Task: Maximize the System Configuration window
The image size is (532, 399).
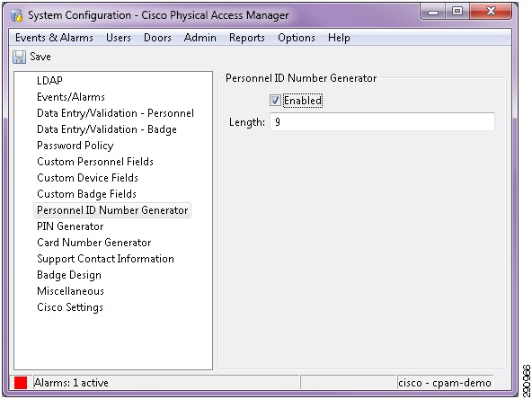Action: (x=457, y=11)
